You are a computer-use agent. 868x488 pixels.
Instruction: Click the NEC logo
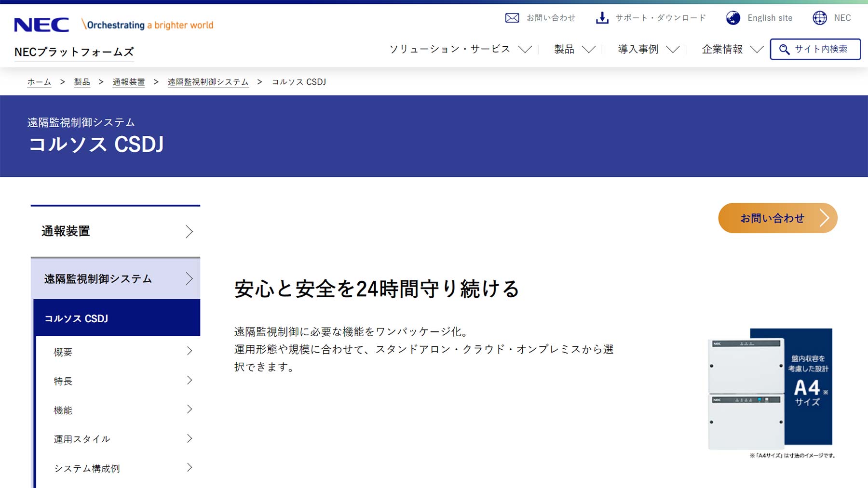pyautogui.click(x=41, y=25)
